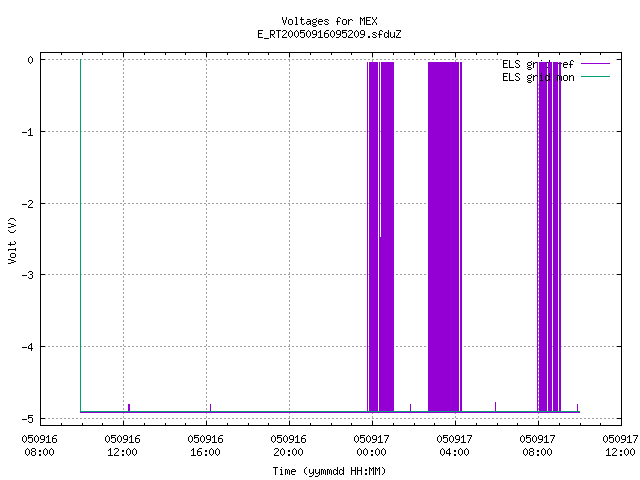Click the green ELS grid mon legend line

click(595, 77)
